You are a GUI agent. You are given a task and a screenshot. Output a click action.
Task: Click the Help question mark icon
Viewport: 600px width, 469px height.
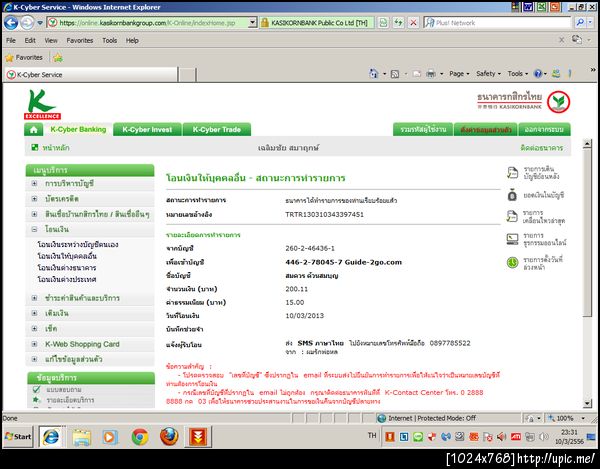click(x=538, y=73)
